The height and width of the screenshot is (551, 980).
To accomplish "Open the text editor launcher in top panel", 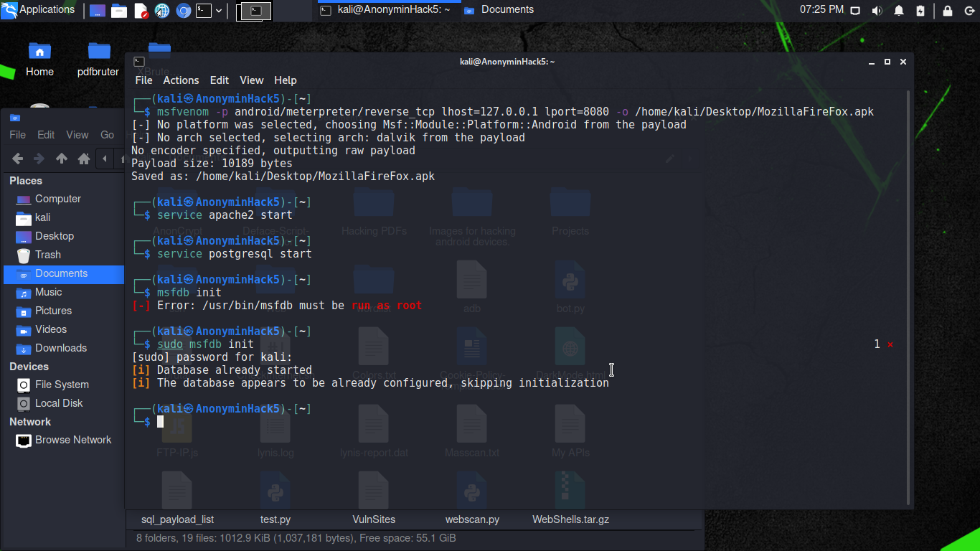I will [x=141, y=11].
